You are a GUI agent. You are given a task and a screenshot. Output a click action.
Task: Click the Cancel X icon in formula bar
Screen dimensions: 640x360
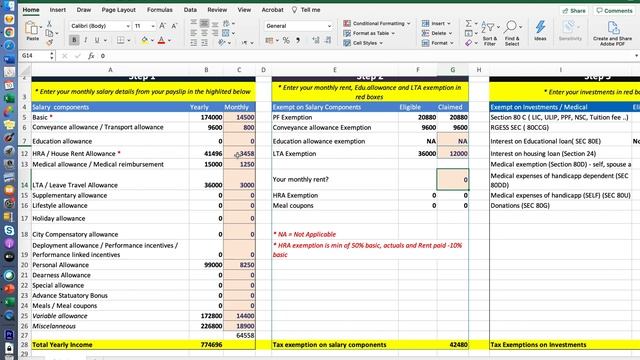tap(64, 56)
